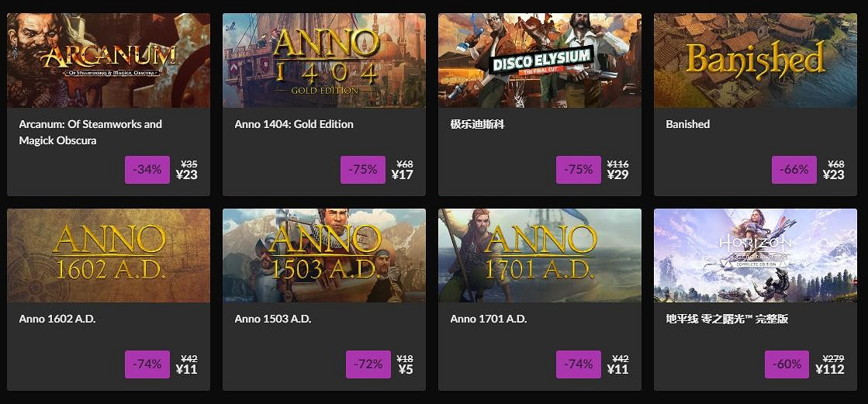Click the -34% discount badge on Arcanum
Image resolution: width=868 pixels, height=404 pixels.
[147, 169]
